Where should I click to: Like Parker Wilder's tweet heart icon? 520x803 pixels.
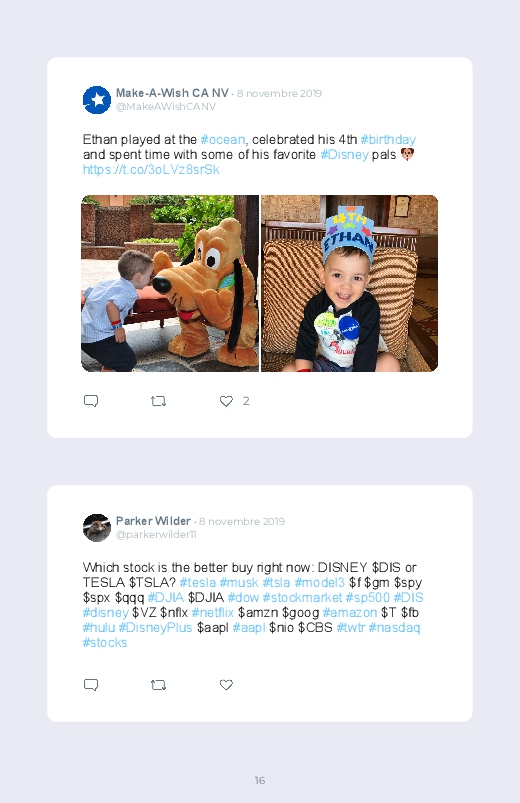tap(226, 685)
